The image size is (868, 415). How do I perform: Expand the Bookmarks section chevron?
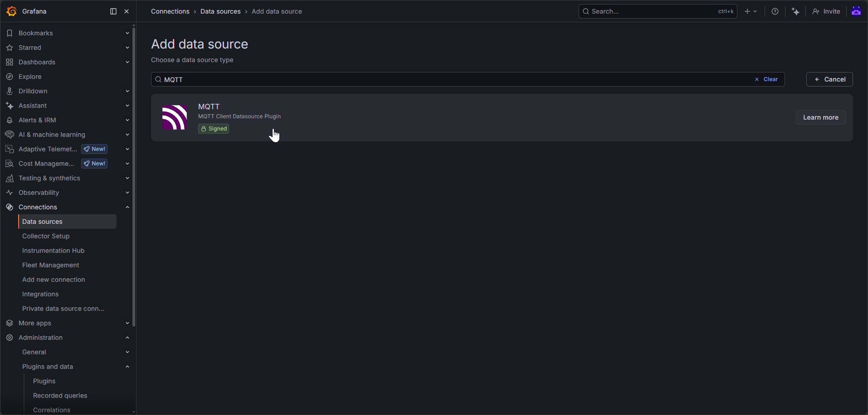click(127, 33)
